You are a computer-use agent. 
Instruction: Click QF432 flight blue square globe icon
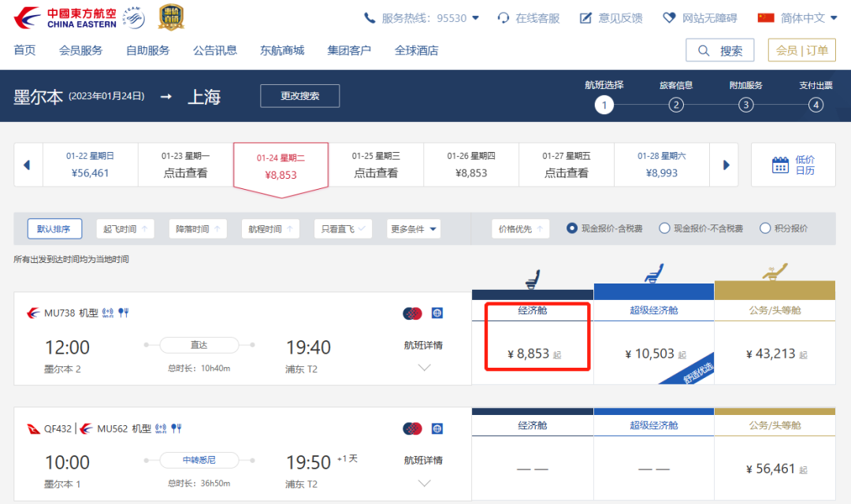[437, 428]
